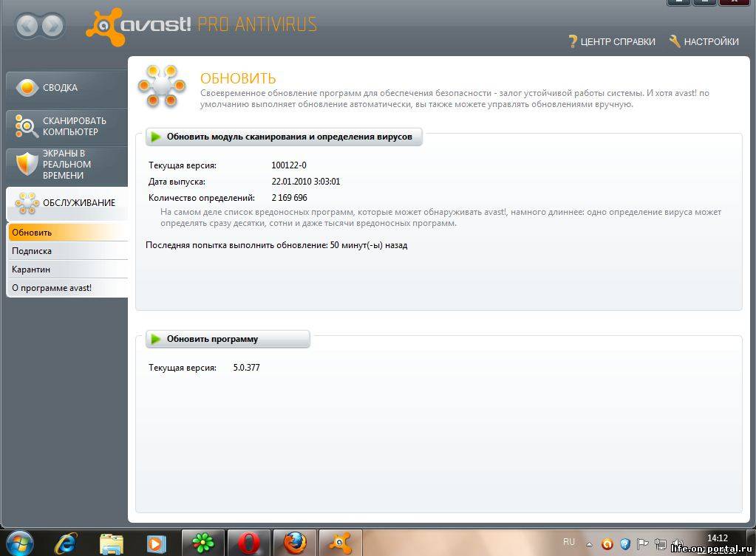Open О программе avast! subitem
Image resolution: width=756 pixels, height=556 pixels.
[68, 288]
